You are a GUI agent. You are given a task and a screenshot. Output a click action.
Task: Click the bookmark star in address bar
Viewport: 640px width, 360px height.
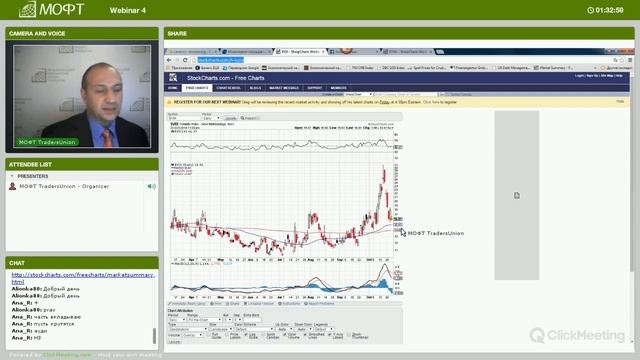[622, 60]
